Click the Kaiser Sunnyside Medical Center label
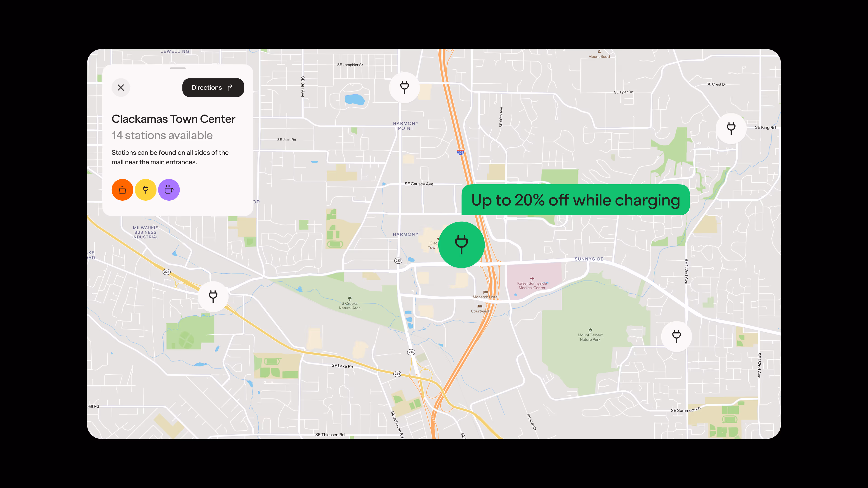The width and height of the screenshot is (868, 488). (532, 285)
